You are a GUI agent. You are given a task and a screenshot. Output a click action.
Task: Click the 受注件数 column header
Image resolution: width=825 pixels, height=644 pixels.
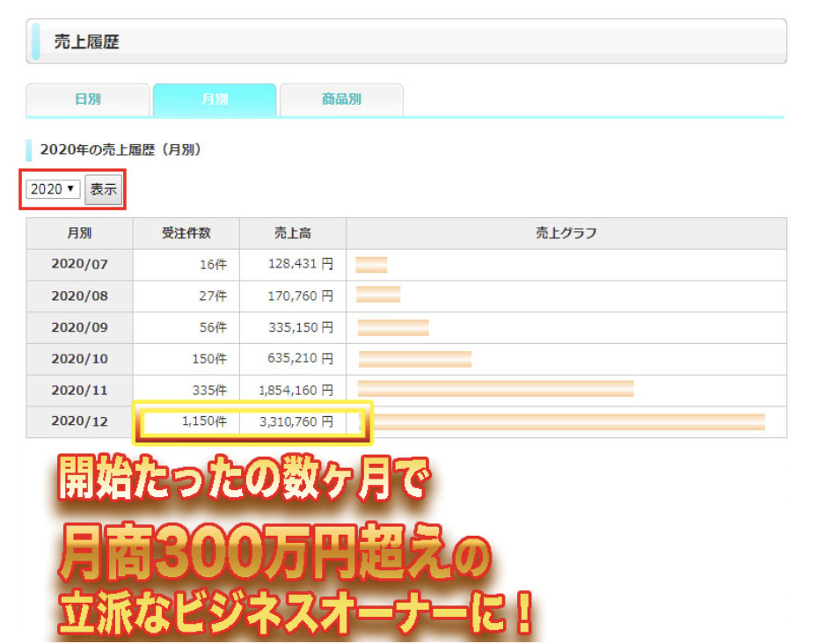(186, 233)
